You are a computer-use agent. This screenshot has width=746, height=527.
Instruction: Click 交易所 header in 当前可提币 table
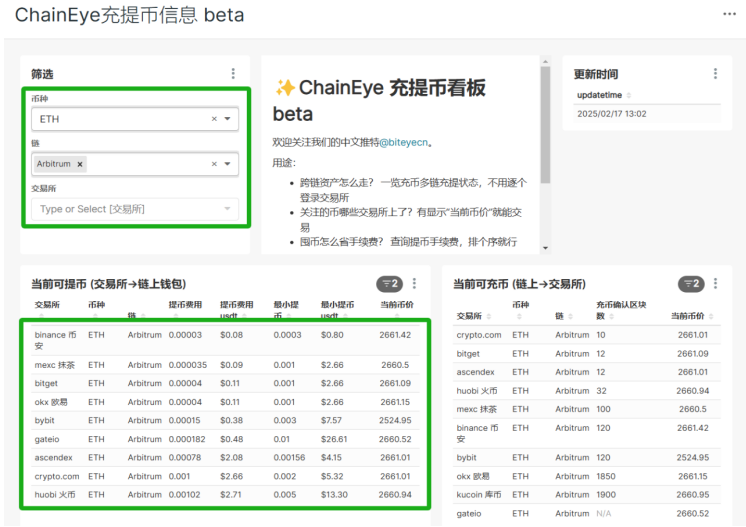[x=47, y=305]
